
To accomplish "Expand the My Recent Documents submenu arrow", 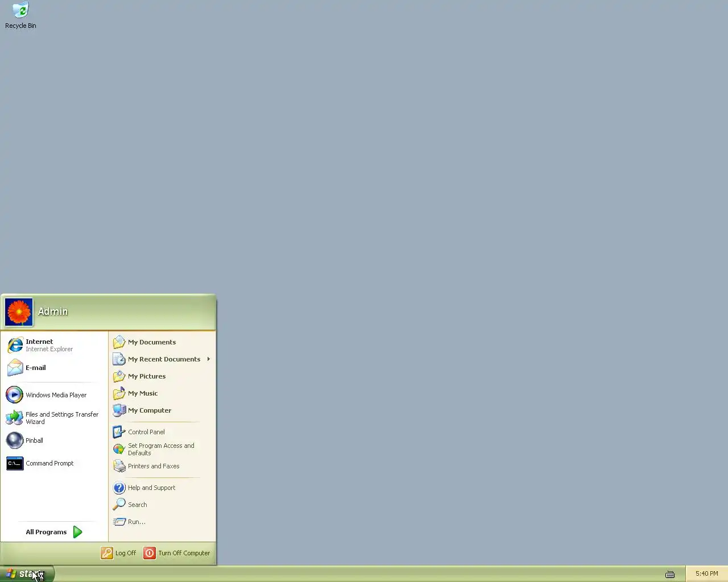I will [209, 359].
